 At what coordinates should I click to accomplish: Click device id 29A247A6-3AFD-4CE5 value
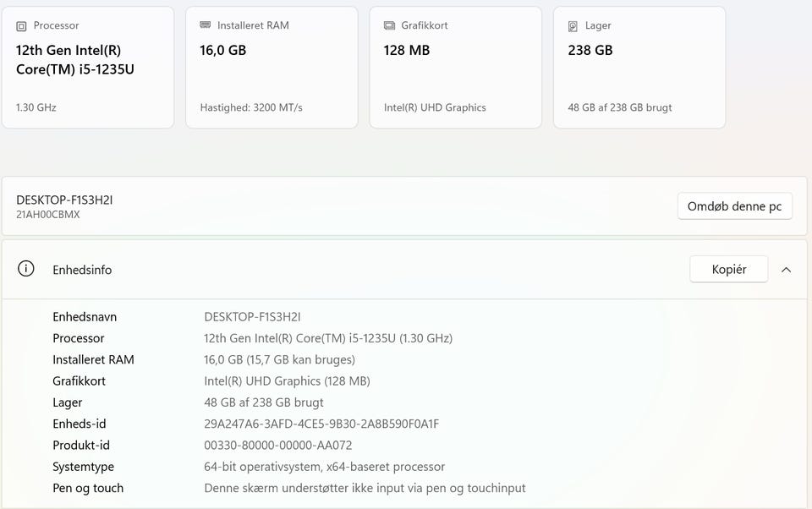pos(321,424)
